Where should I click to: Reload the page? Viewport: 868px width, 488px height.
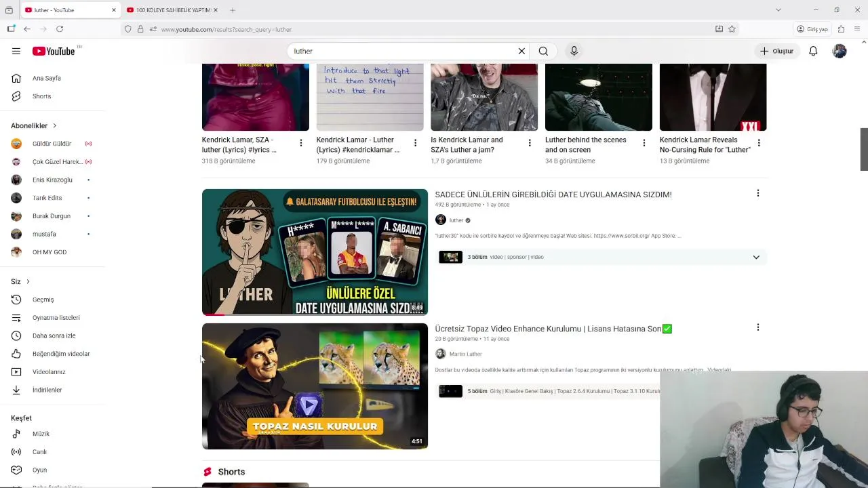tap(60, 29)
